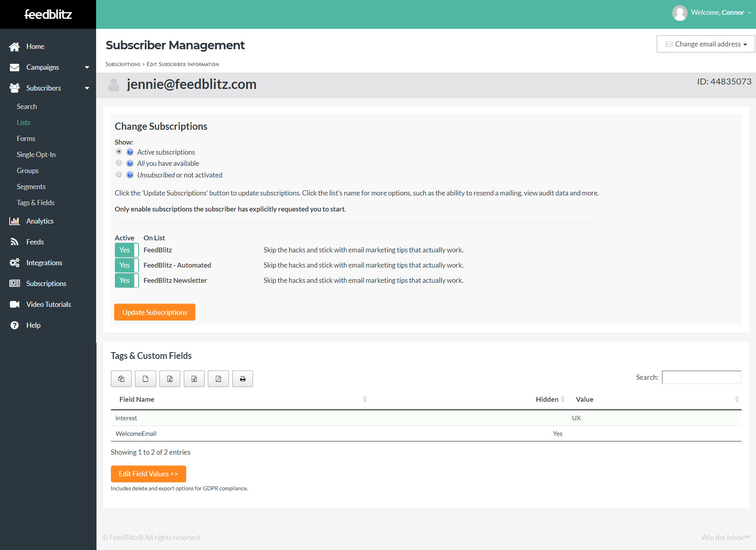This screenshot has width=756, height=550.
Task: Open Segments in the sidebar
Action: coord(31,187)
